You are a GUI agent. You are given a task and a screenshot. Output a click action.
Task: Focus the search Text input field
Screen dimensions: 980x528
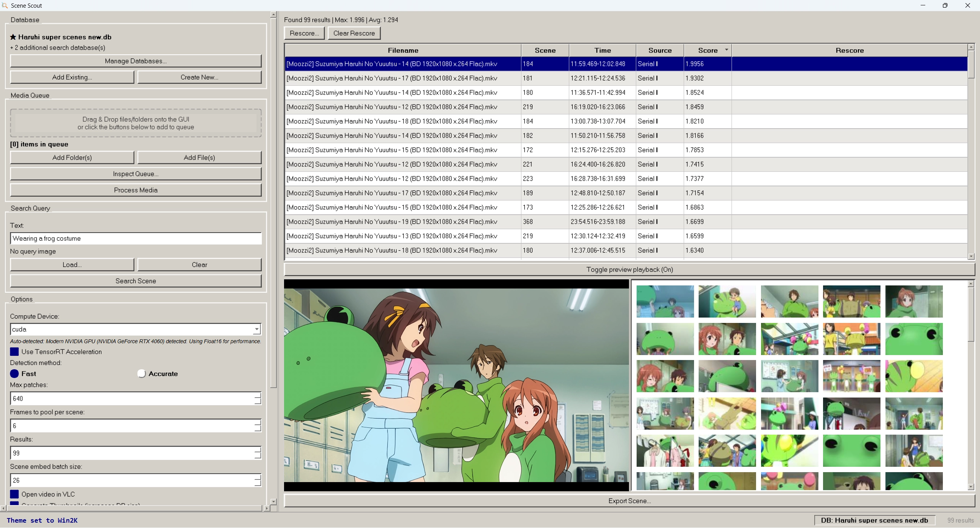point(136,239)
